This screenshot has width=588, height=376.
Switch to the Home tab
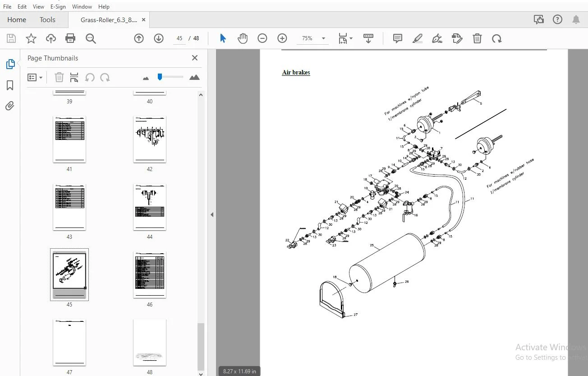click(x=17, y=20)
